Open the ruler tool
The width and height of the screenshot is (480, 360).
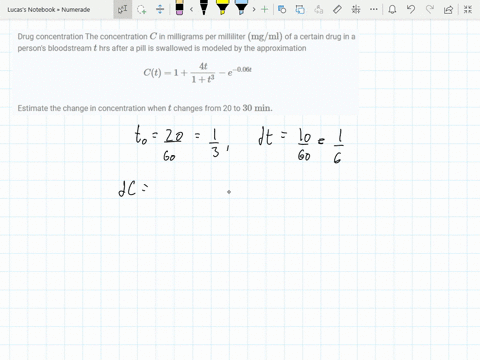point(337,9)
